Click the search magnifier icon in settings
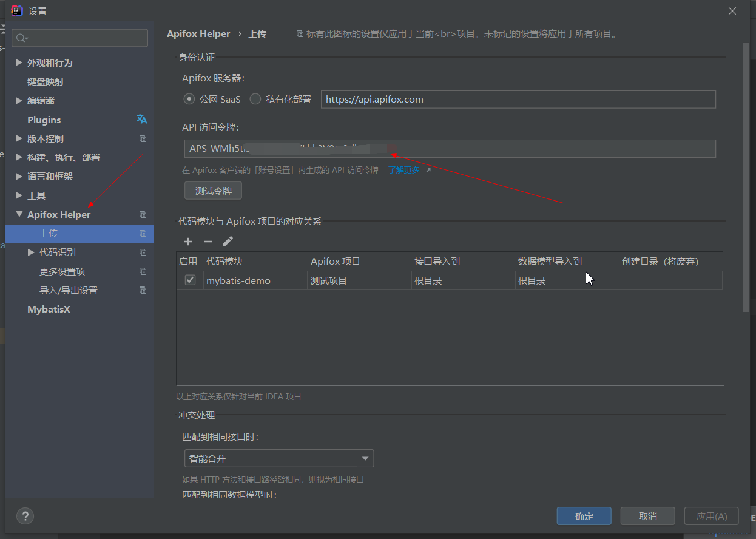 click(x=21, y=38)
